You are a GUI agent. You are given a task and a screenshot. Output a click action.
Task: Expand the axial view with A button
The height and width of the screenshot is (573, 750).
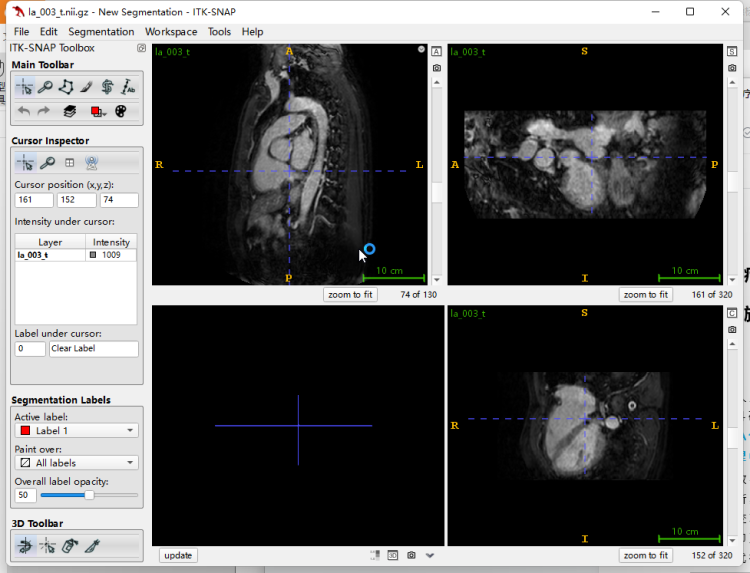(436, 52)
